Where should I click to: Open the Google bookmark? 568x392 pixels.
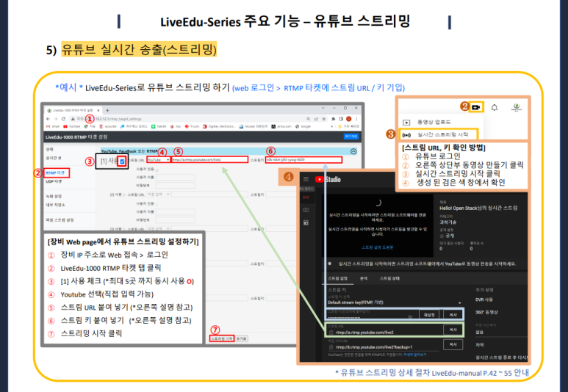click(303, 126)
